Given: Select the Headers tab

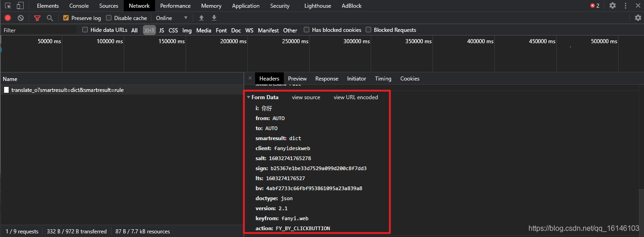Looking at the screenshot, I should click(x=269, y=78).
